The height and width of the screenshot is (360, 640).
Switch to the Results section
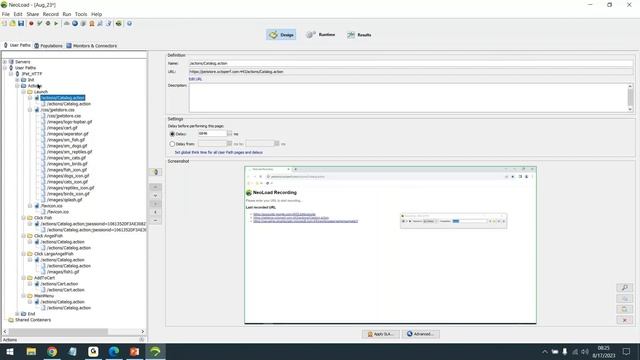pyautogui.click(x=359, y=35)
